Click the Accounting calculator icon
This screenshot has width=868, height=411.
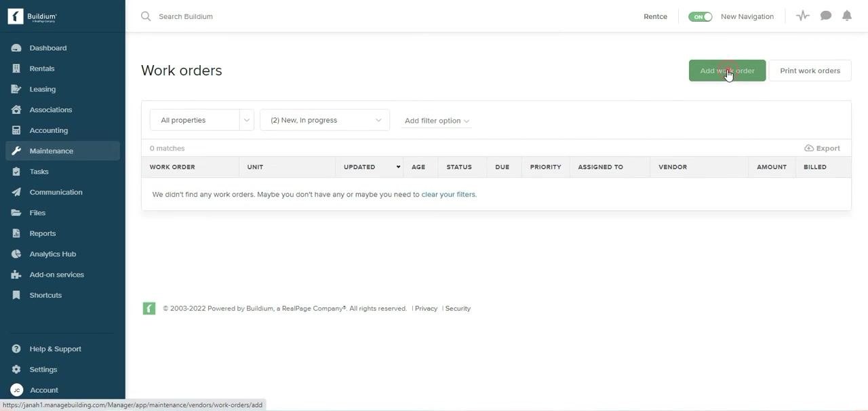click(16, 130)
